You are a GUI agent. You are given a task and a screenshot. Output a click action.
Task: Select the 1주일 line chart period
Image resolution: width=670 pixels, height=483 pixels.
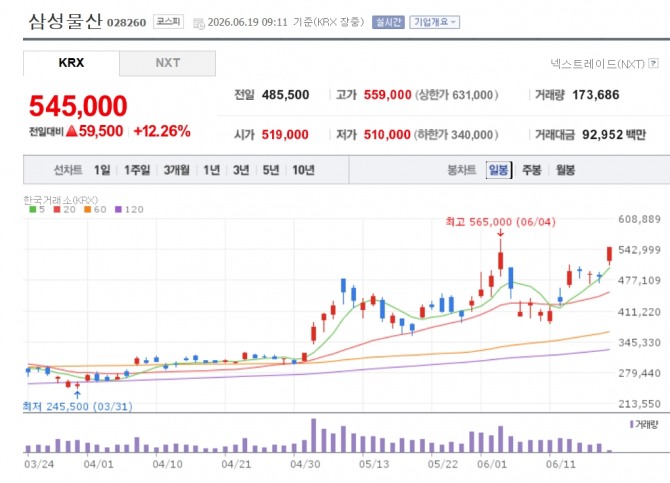pos(137,170)
